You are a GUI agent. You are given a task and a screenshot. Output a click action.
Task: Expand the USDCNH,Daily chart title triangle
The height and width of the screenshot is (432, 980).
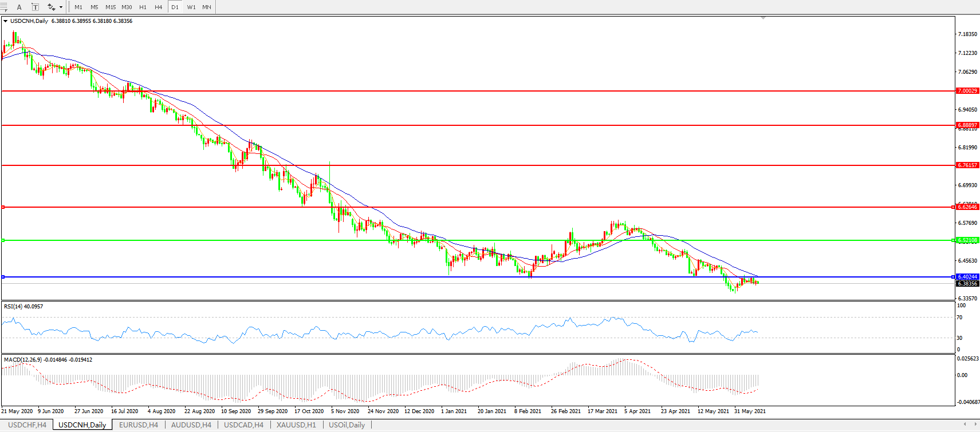click(x=5, y=21)
